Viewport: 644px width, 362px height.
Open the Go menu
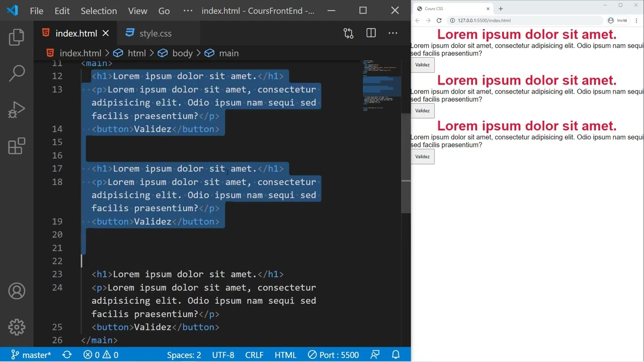pyautogui.click(x=164, y=11)
